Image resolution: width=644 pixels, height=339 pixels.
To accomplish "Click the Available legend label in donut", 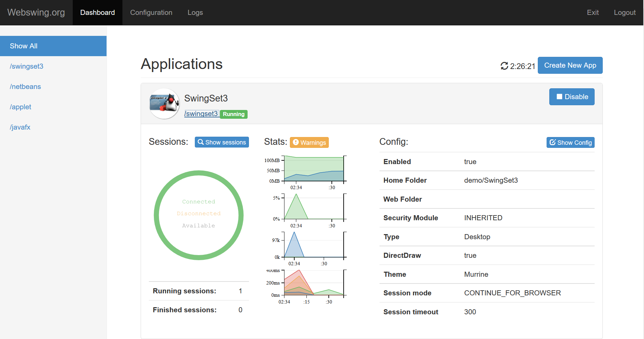I will [199, 226].
